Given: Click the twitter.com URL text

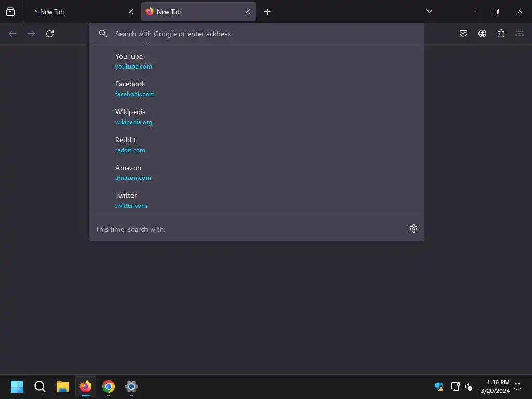Looking at the screenshot, I should 131,206.
